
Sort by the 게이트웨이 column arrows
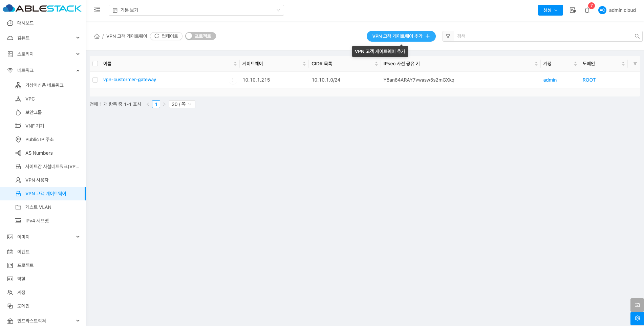[x=304, y=64]
